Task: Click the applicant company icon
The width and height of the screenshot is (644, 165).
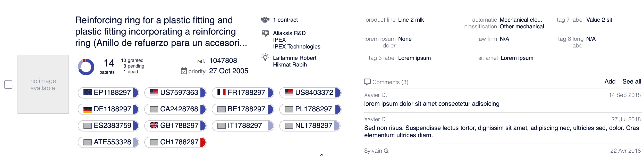Action: click(265, 34)
